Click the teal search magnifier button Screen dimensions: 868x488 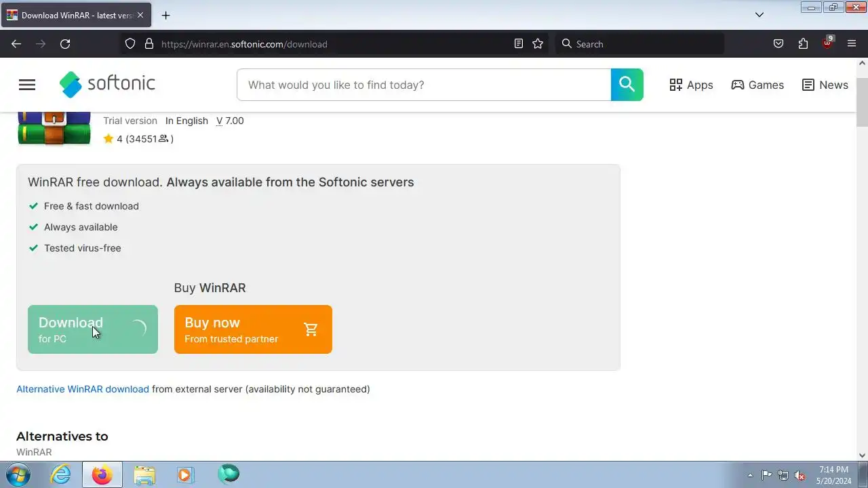tap(627, 85)
